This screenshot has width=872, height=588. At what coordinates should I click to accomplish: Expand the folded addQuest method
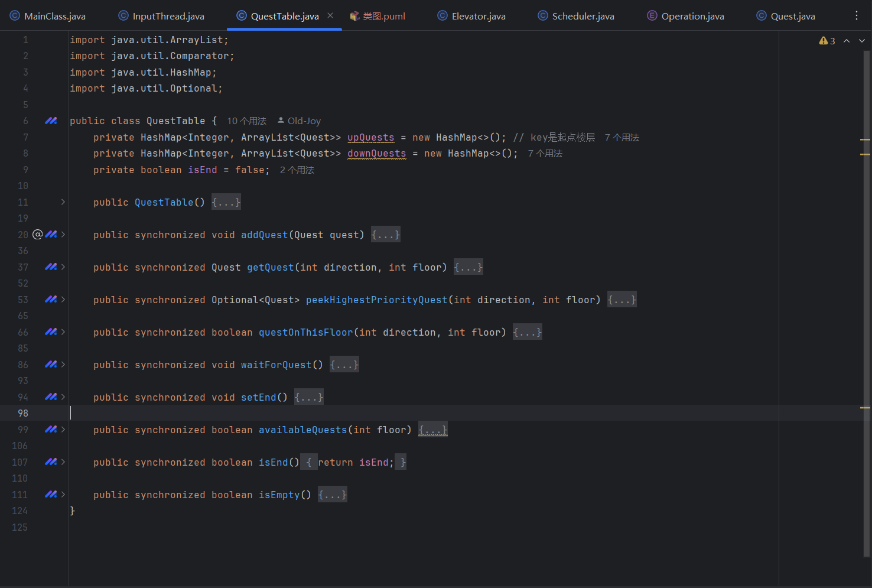(x=385, y=235)
